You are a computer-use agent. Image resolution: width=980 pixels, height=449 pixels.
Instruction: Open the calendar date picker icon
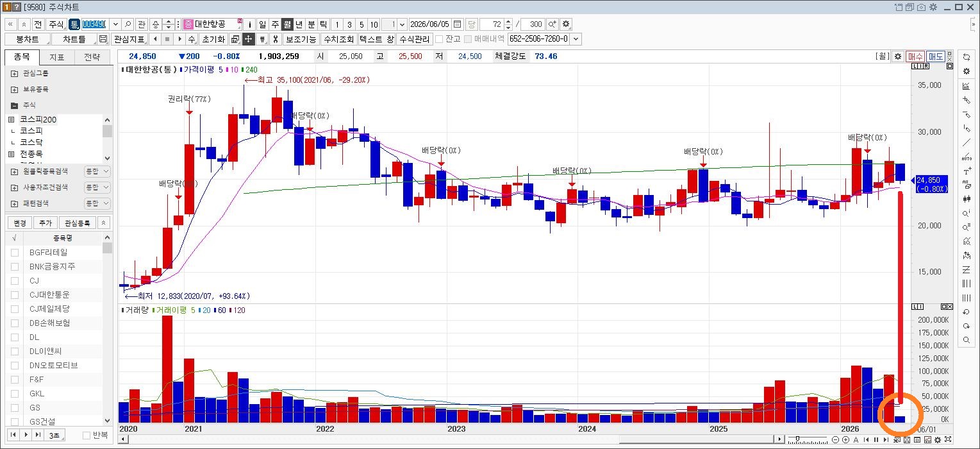tap(457, 24)
